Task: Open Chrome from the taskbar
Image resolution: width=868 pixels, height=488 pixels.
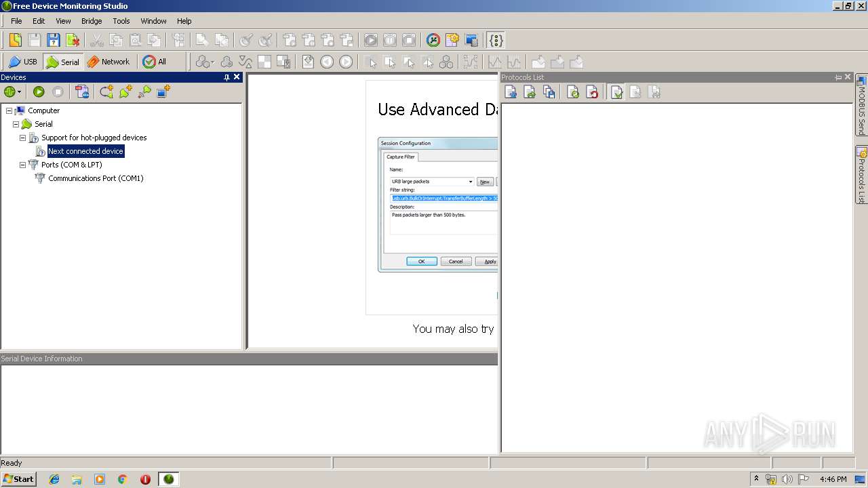Action: click(x=122, y=479)
